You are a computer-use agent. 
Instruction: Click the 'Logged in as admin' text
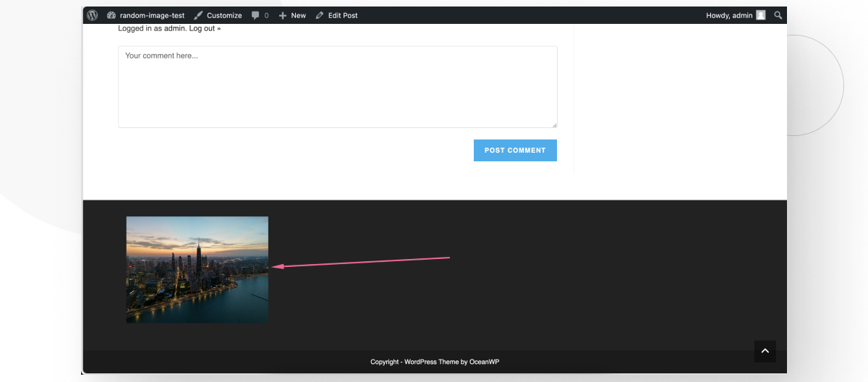[x=152, y=28]
